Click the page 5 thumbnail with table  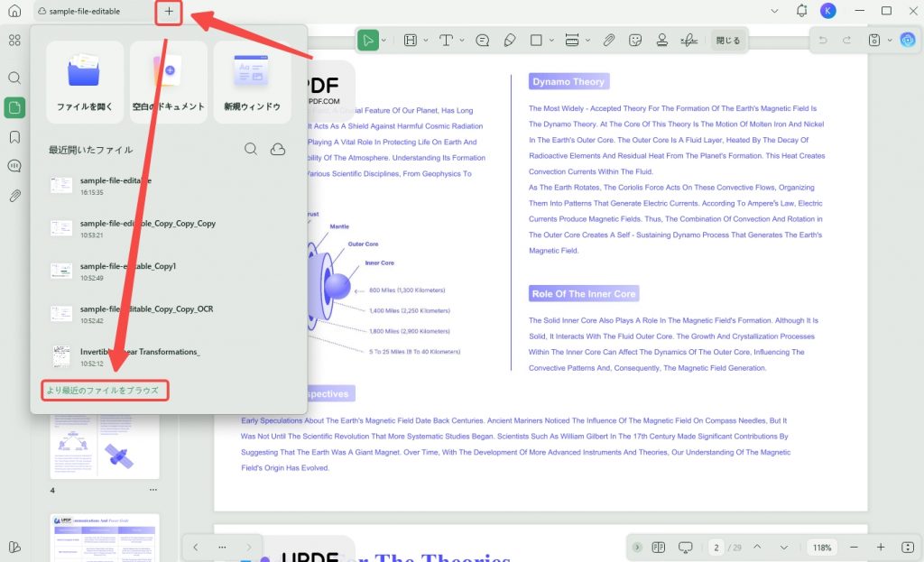coord(105,538)
